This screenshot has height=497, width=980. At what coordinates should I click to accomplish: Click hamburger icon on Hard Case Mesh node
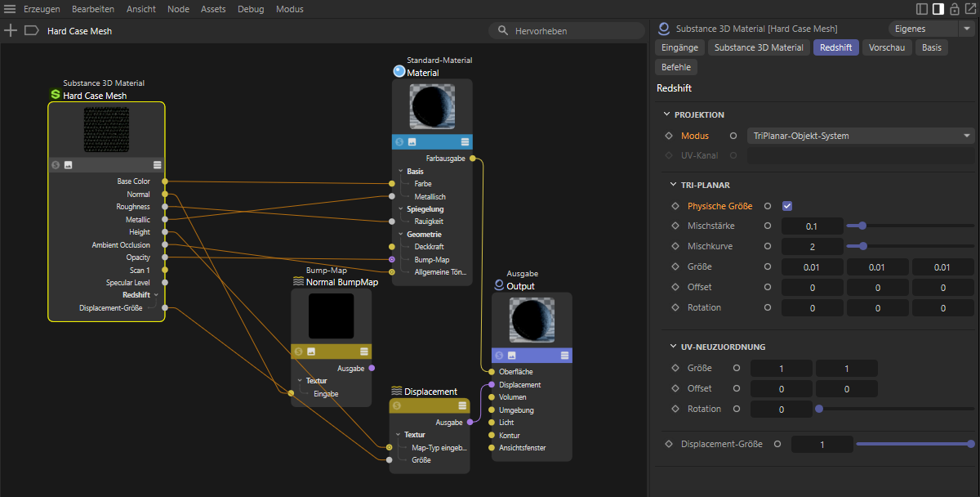158,164
